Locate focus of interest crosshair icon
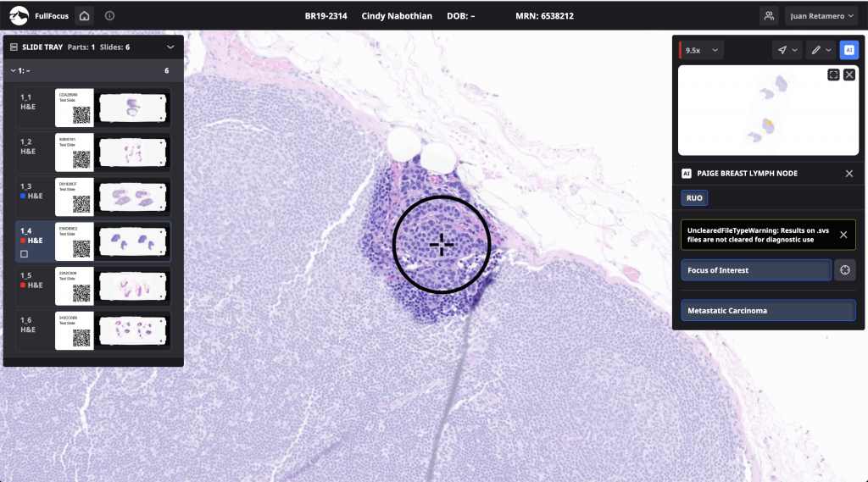Viewport: 868px width, 482px height. (x=844, y=270)
